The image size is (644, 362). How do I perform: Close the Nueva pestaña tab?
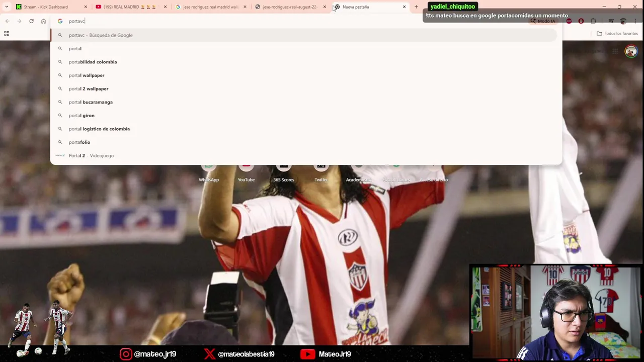tap(404, 7)
